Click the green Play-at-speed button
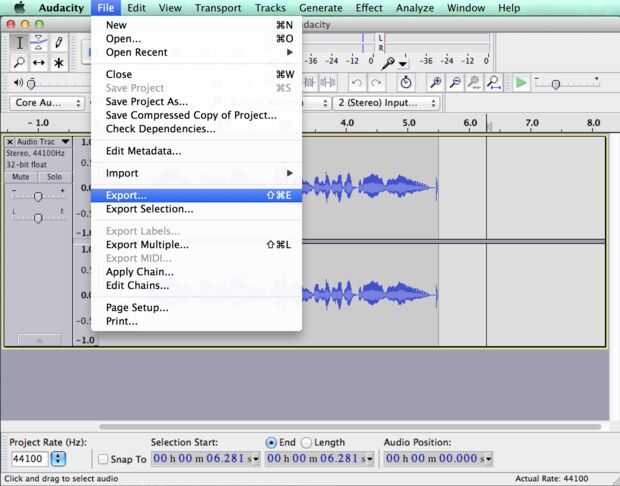620x486 pixels. pos(521,83)
